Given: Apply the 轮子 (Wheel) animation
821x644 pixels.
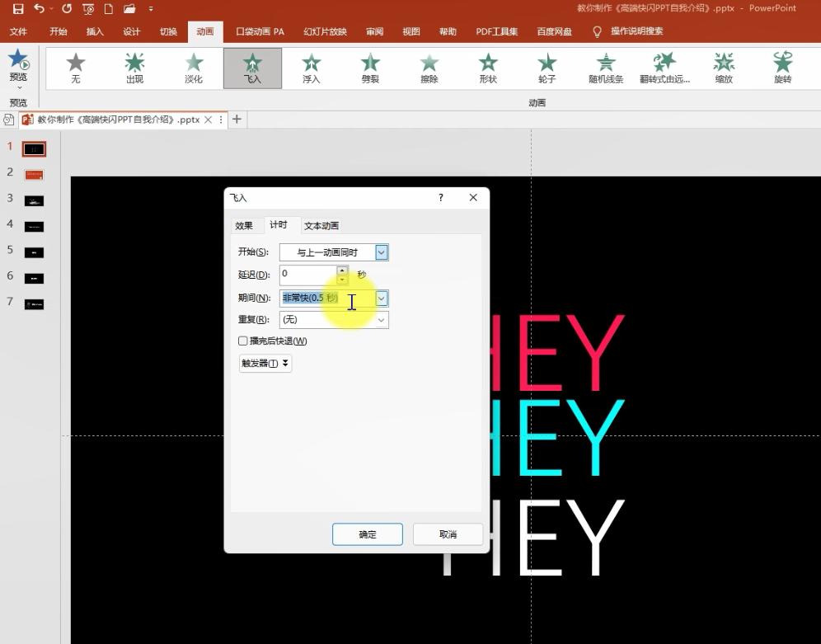Looking at the screenshot, I should click(547, 68).
